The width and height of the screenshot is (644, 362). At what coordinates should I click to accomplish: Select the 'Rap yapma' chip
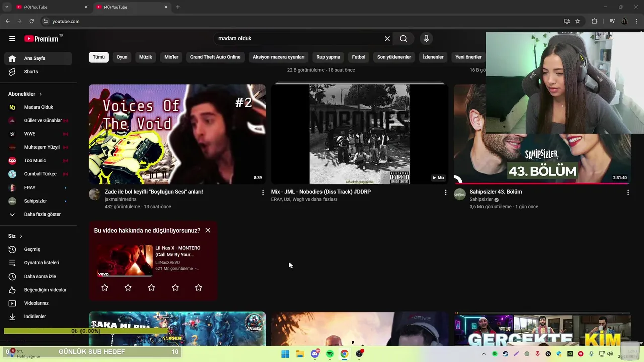point(329,57)
